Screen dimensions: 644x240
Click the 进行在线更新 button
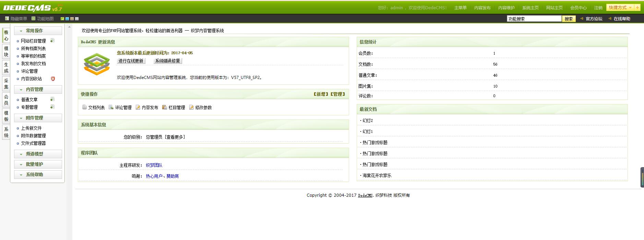coord(131,61)
